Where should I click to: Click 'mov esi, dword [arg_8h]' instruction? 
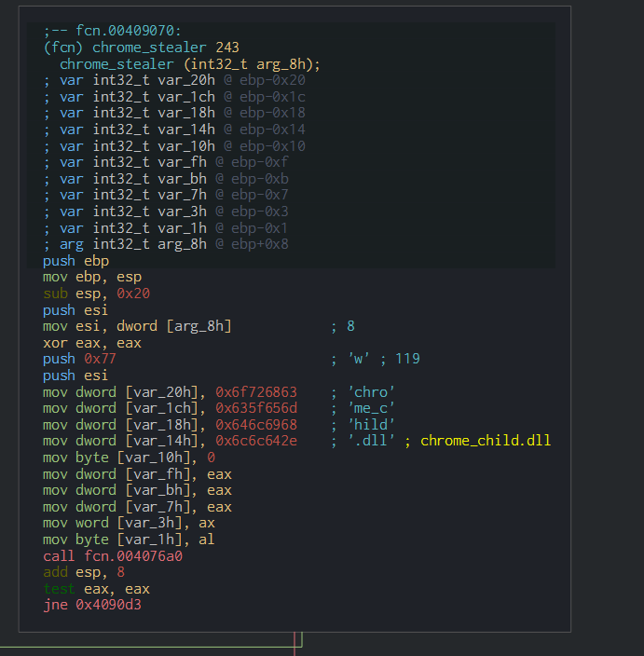coord(137,326)
